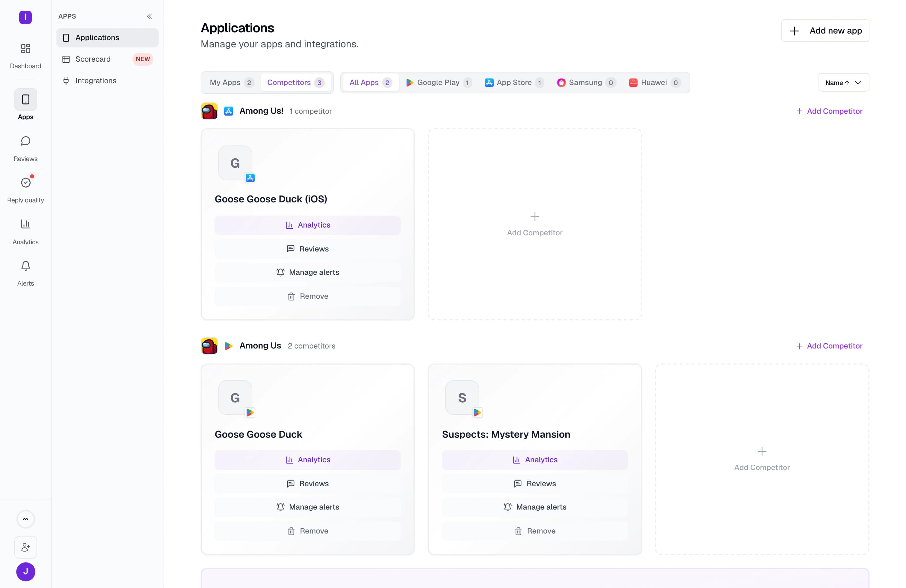Click the Goose Goose Duck (iOS) G avatar
This screenshot has width=906, height=588.
coord(235,163)
